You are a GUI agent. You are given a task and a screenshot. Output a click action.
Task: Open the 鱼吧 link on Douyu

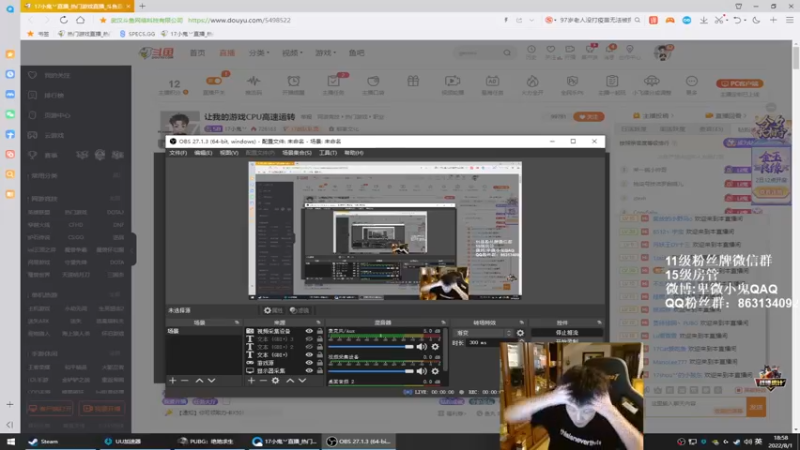tap(356, 53)
